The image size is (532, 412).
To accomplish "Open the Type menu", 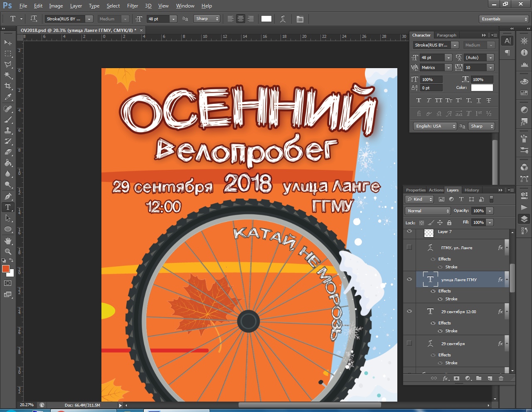I will [x=94, y=6].
